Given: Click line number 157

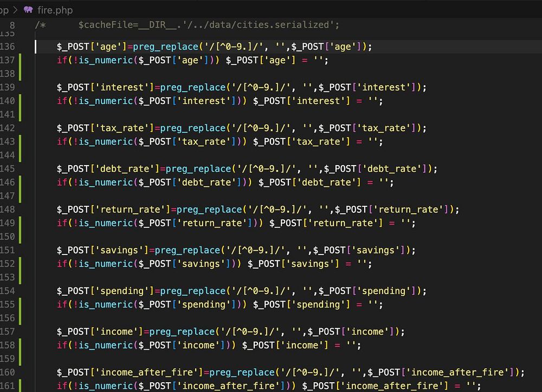Looking at the screenshot, I should coord(8,331).
